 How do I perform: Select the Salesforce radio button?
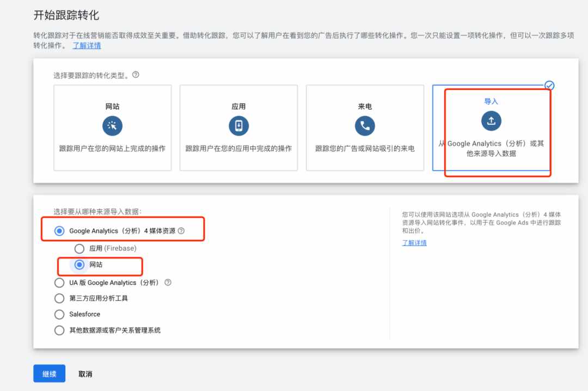[x=59, y=314]
